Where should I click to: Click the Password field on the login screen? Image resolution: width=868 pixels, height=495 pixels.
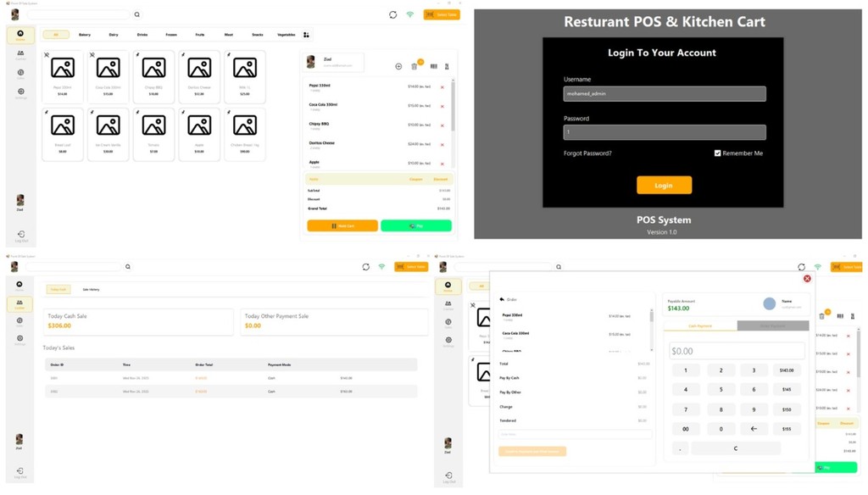(x=665, y=132)
